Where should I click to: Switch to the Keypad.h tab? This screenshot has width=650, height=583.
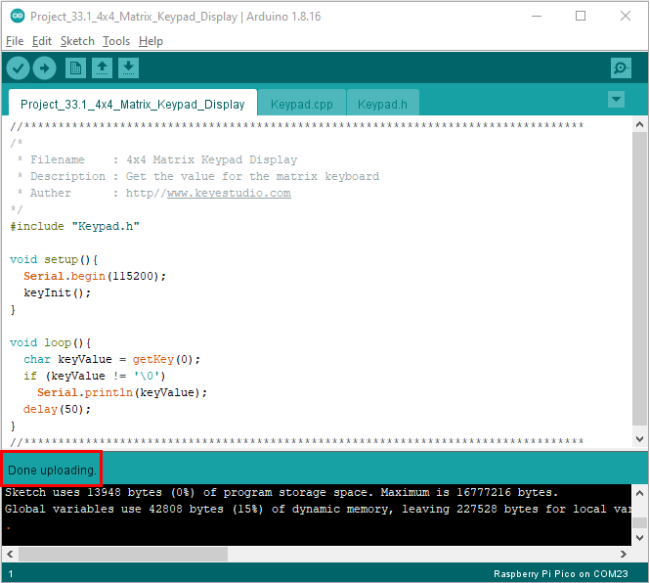(x=382, y=104)
